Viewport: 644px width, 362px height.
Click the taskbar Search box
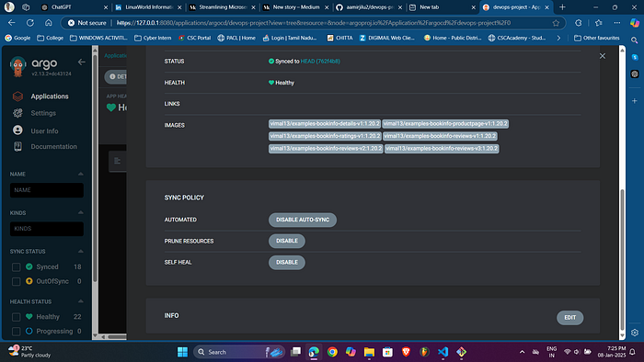tap(238, 352)
